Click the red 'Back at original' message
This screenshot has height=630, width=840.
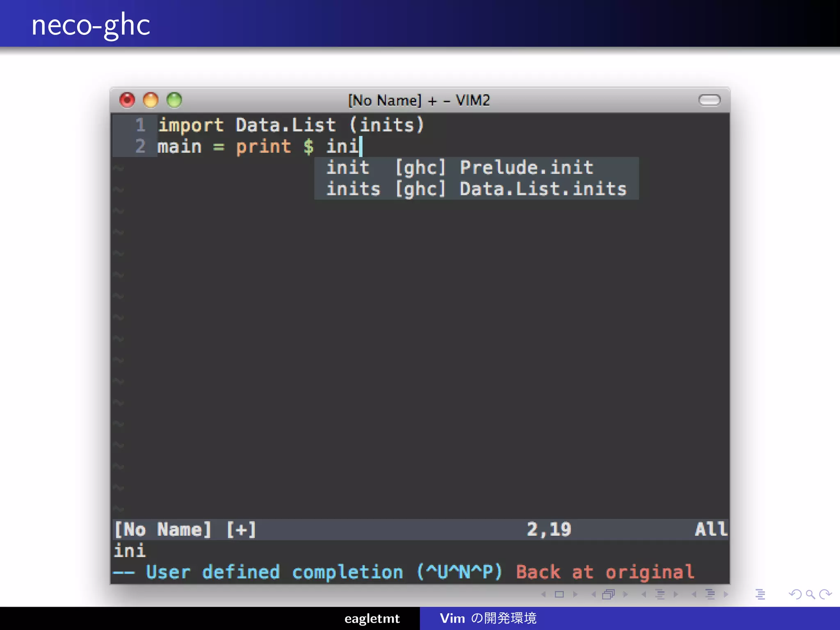(x=605, y=573)
